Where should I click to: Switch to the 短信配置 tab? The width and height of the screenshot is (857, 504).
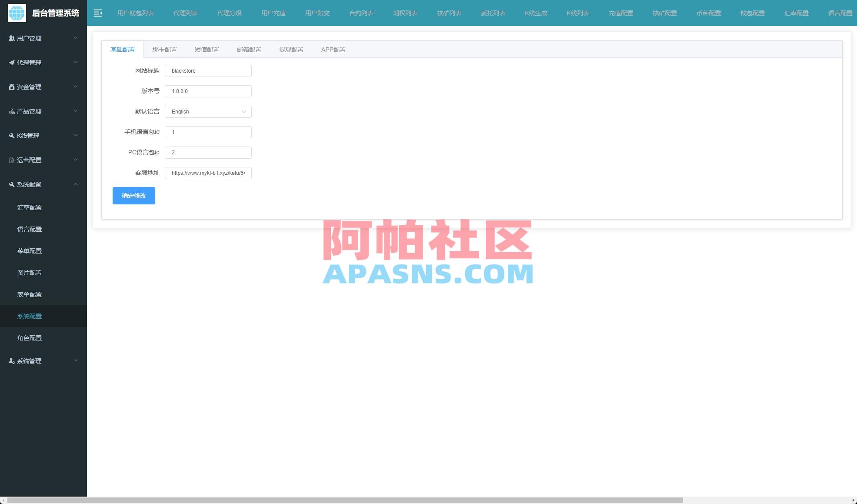[x=207, y=49]
